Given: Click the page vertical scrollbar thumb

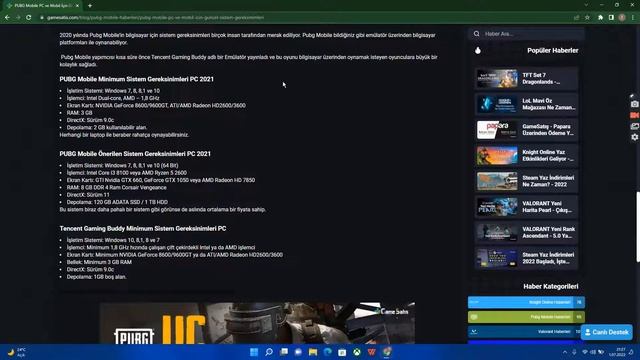Looking at the screenshot, I should (638, 227).
